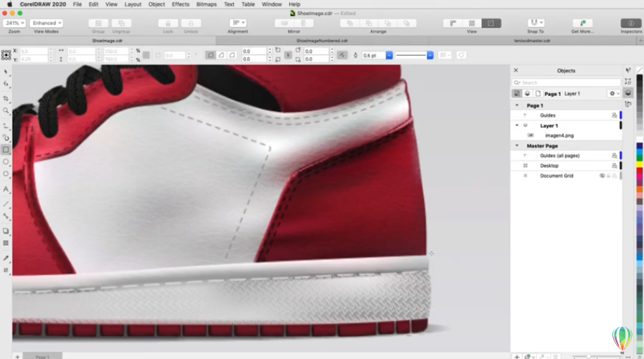Select the no-fill swatch in palette

point(640,70)
